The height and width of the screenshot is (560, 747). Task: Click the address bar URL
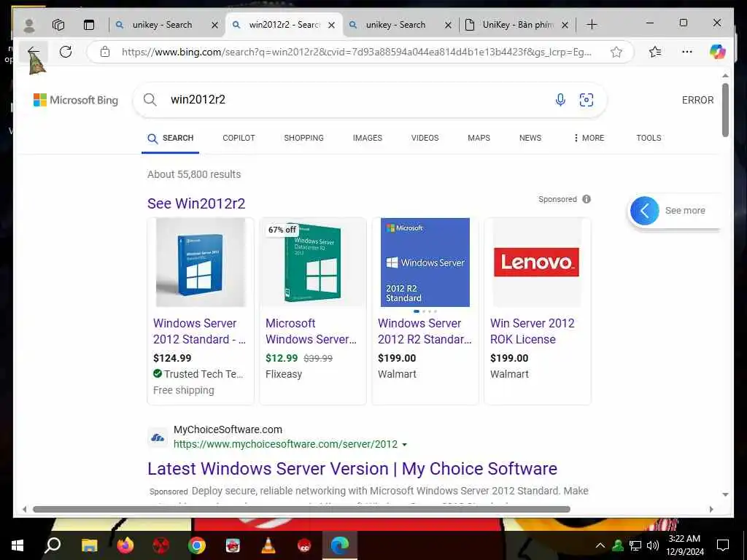(356, 52)
